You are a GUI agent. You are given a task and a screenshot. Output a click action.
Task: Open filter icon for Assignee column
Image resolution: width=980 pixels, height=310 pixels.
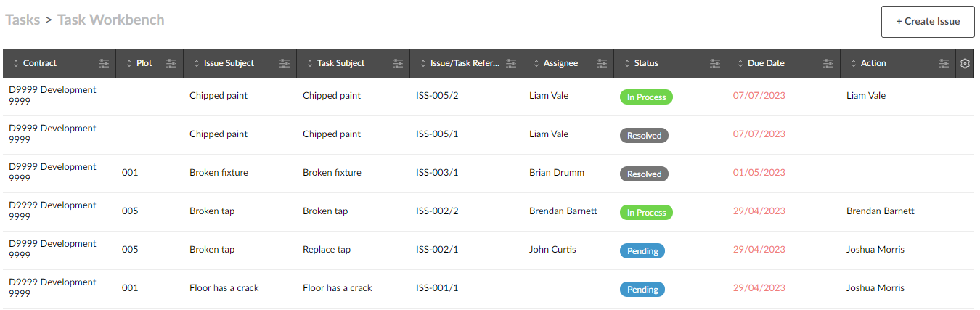pos(602,64)
